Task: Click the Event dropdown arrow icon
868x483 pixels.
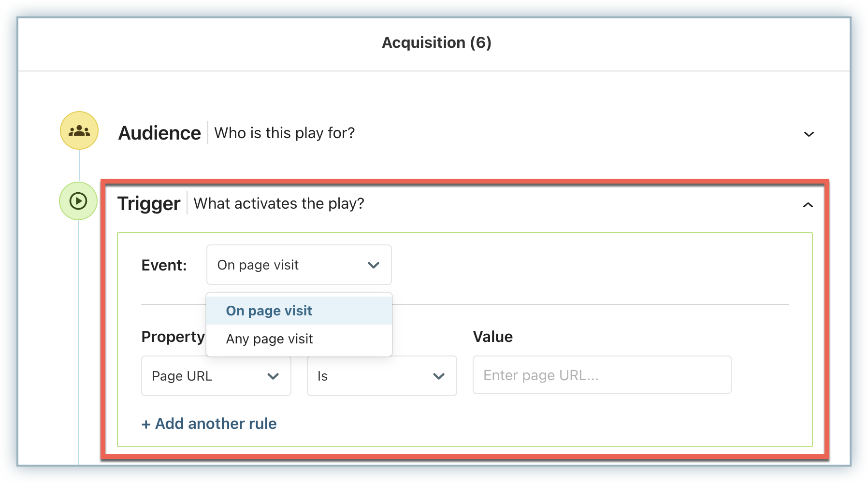Action: click(373, 265)
